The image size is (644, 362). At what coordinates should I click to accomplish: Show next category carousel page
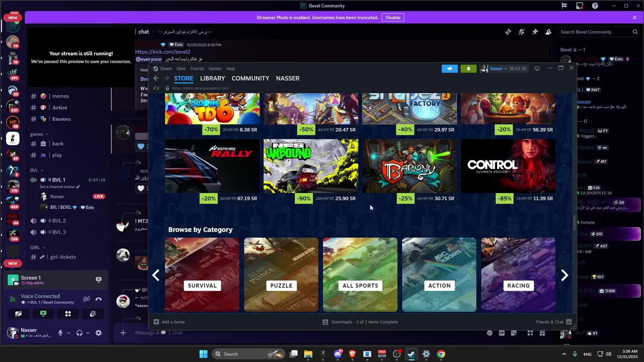(x=565, y=275)
